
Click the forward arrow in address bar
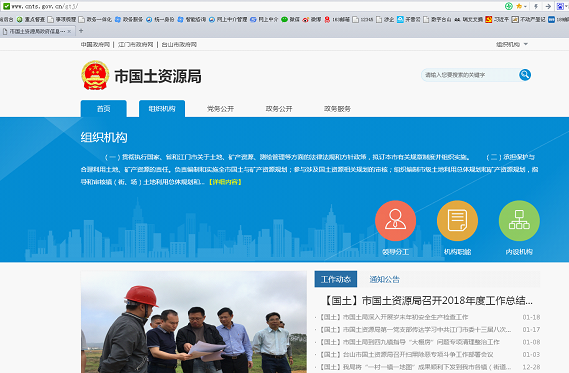(548, 6)
